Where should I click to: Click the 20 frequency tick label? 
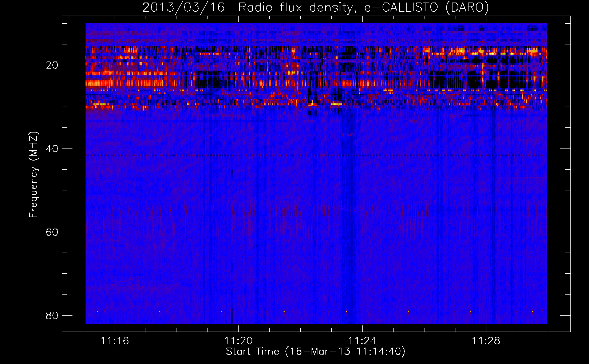[x=52, y=65]
